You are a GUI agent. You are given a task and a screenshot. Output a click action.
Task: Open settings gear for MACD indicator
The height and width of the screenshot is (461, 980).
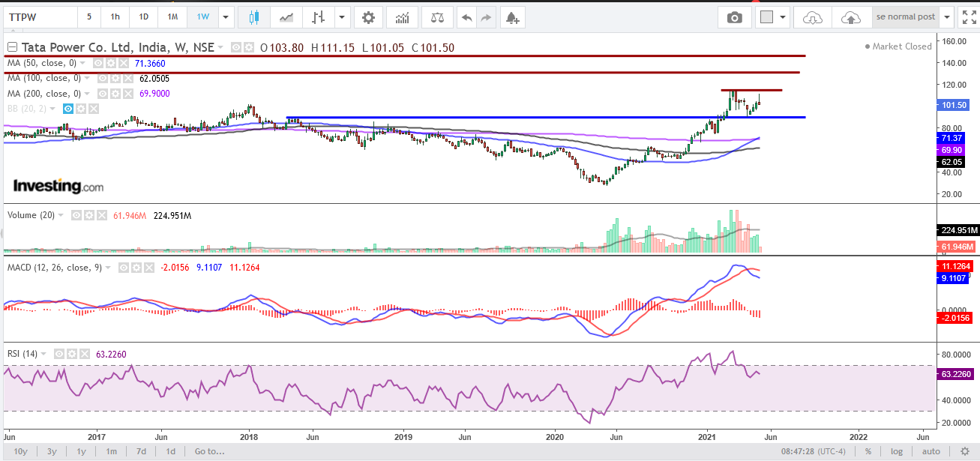137,268
